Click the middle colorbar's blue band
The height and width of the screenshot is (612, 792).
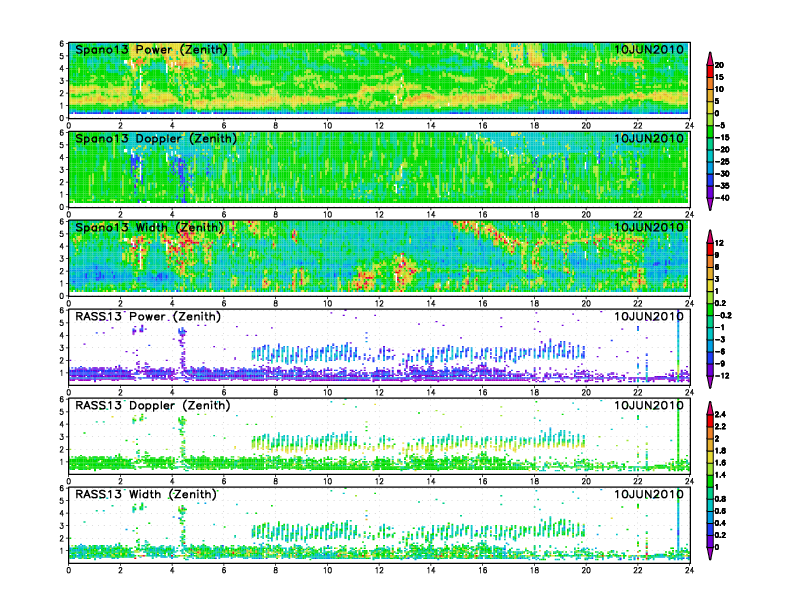[x=710, y=358]
